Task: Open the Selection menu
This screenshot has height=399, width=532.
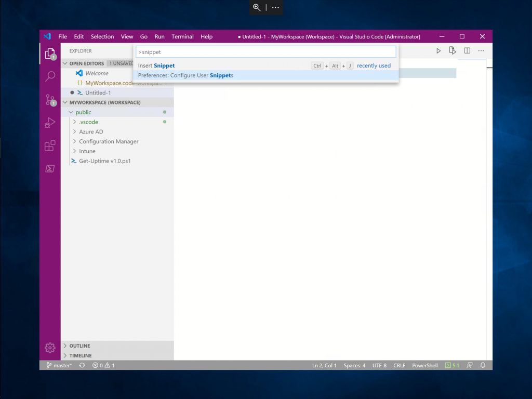Action: pos(102,37)
